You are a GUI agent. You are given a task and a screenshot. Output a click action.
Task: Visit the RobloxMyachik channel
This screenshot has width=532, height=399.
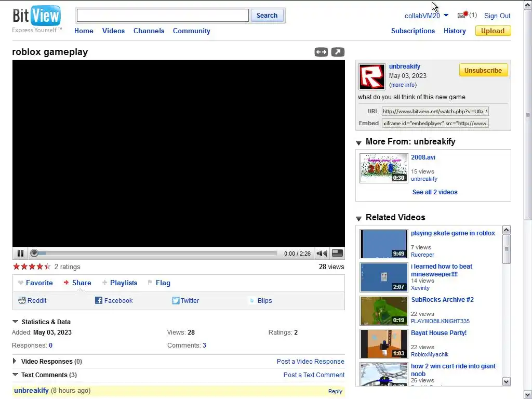(430, 354)
